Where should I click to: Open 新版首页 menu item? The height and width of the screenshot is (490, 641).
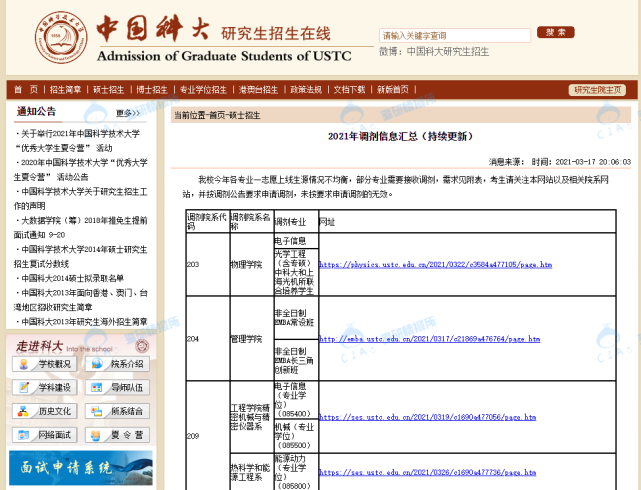pyautogui.click(x=392, y=89)
